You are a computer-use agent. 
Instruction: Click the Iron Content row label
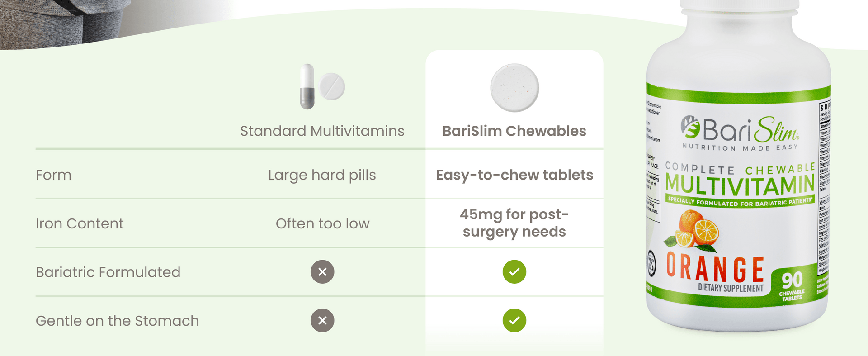pos(80,223)
